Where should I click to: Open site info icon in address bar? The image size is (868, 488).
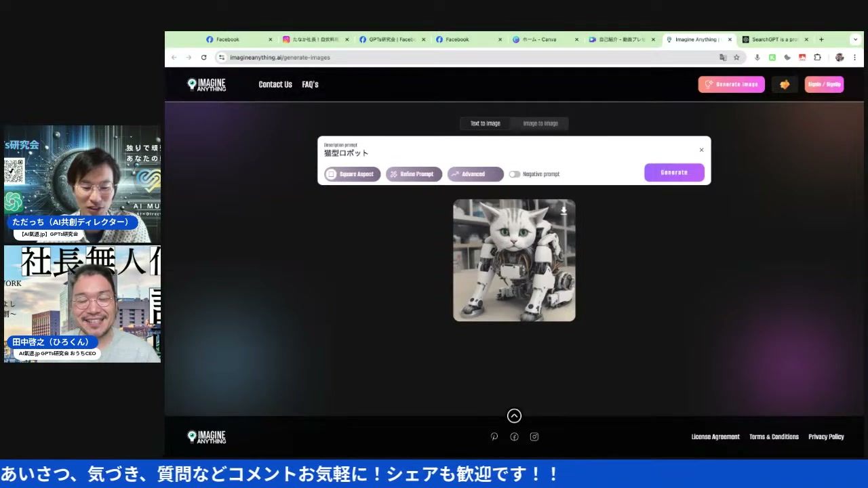point(222,58)
